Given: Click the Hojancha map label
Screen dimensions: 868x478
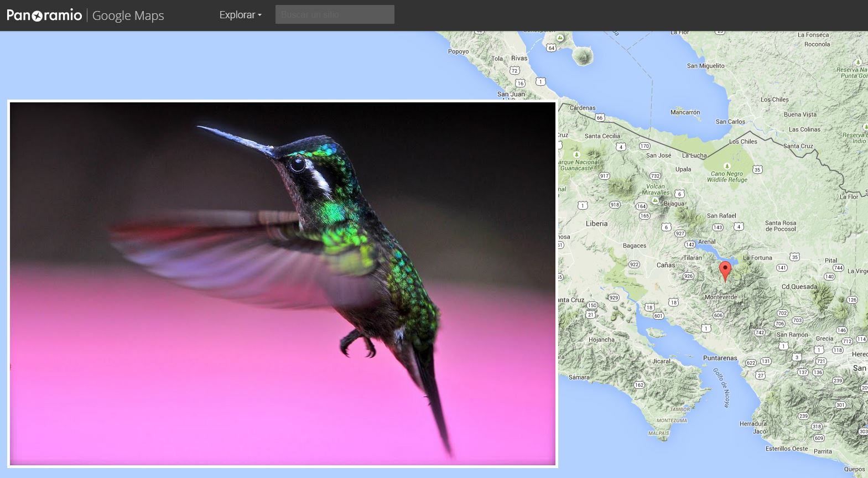Looking at the screenshot, I should pos(601,340).
